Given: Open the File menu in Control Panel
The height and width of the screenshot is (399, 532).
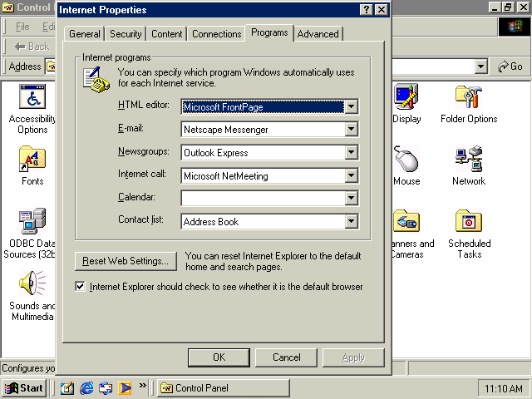Looking at the screenshot, I should (x=22, y=27).
